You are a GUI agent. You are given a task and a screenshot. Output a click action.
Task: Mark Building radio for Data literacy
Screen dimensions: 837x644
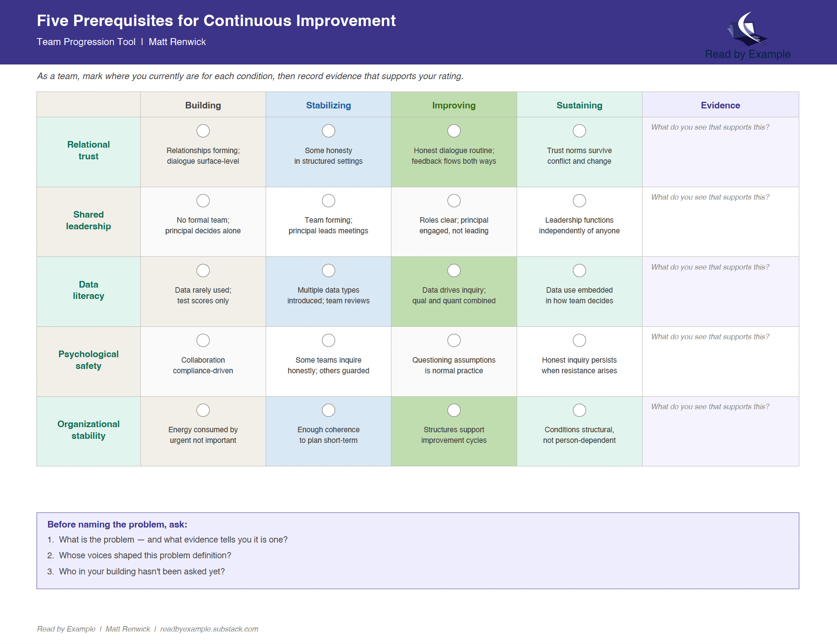click(x=203, y=270)
